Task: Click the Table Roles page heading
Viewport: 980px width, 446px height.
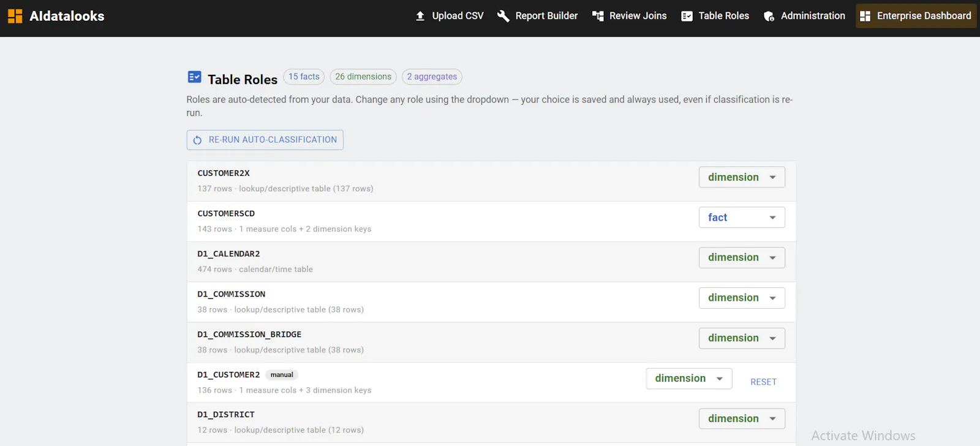Action: point(243,79)
